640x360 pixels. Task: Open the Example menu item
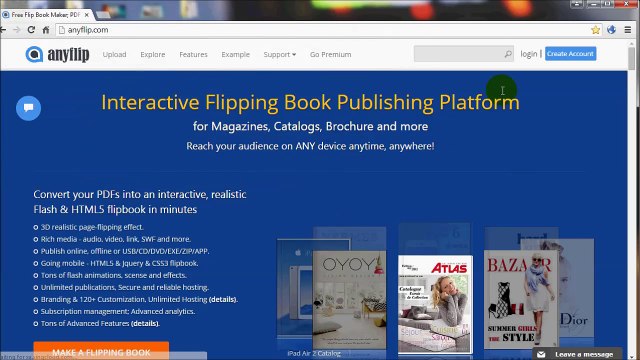click(236, 54)
